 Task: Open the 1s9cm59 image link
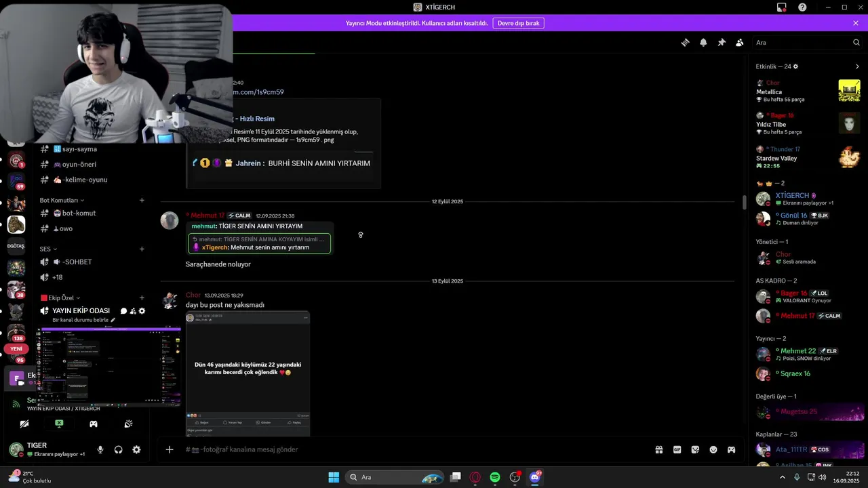259,92
